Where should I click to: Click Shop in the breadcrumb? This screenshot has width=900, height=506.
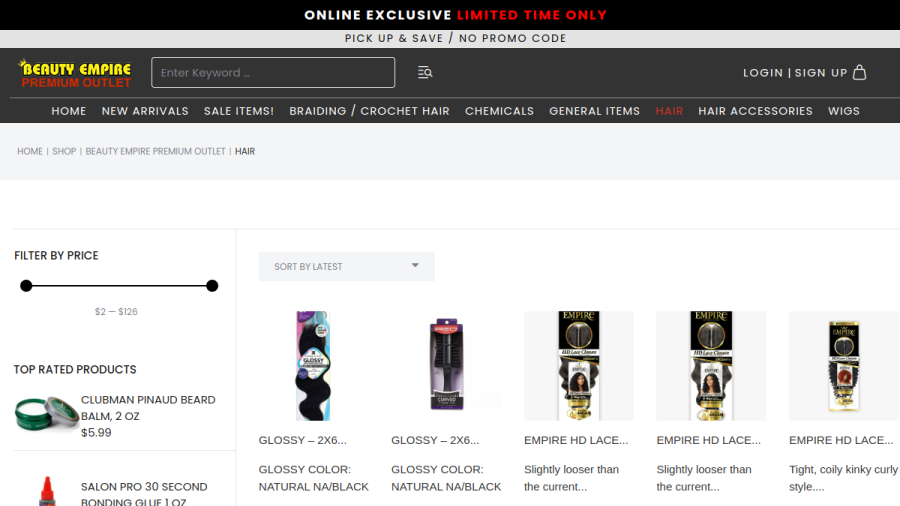(x=64, y=151)
